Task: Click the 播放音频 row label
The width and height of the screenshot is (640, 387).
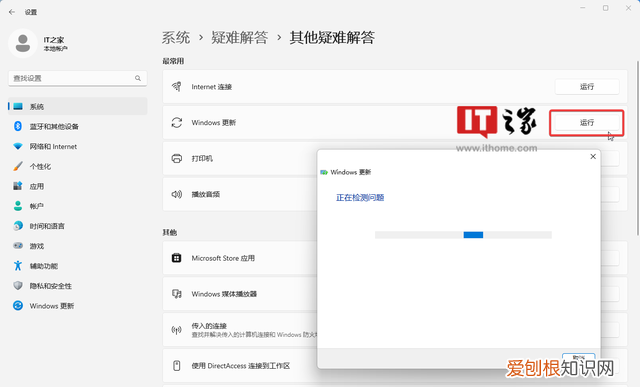Action: pos(206,194)
